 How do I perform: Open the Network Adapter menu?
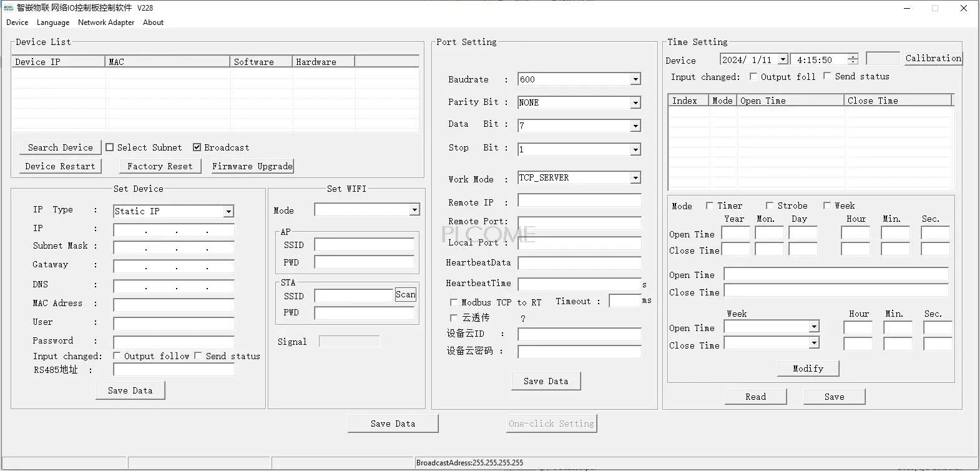[x=106, y=22]
